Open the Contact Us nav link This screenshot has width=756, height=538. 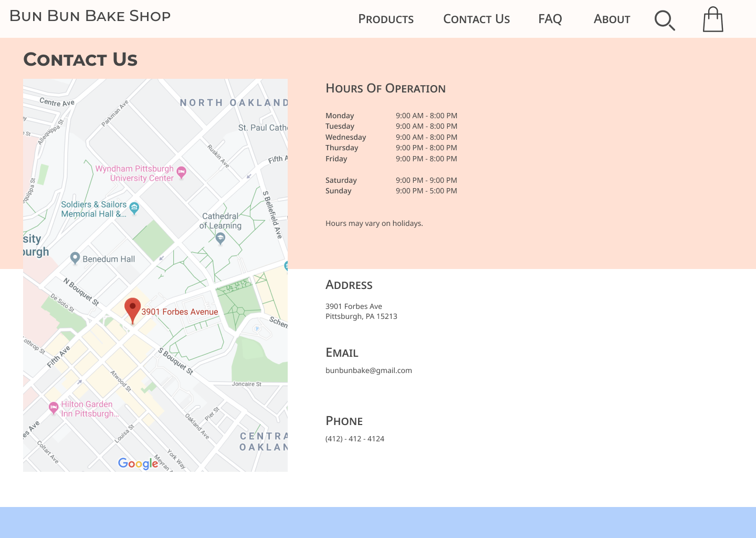point(477,19)
